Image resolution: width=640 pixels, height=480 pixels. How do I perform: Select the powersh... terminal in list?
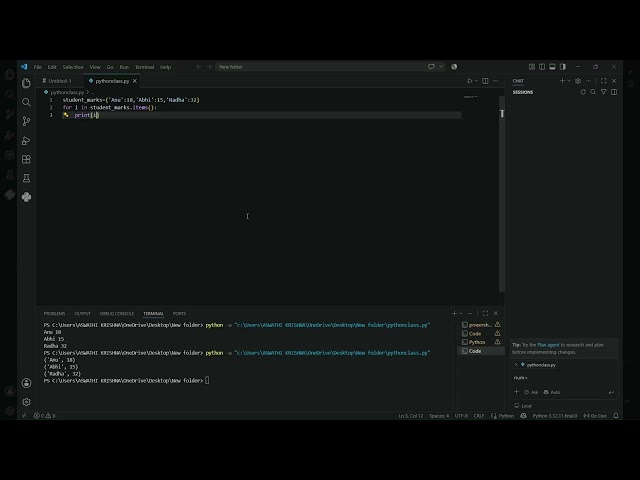(x=481, y=325)
